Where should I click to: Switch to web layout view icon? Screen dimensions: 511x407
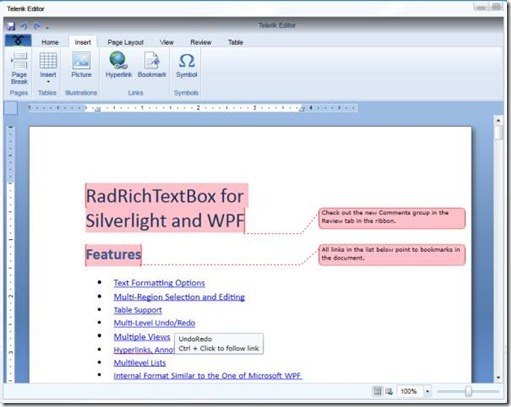click(389, 391)
